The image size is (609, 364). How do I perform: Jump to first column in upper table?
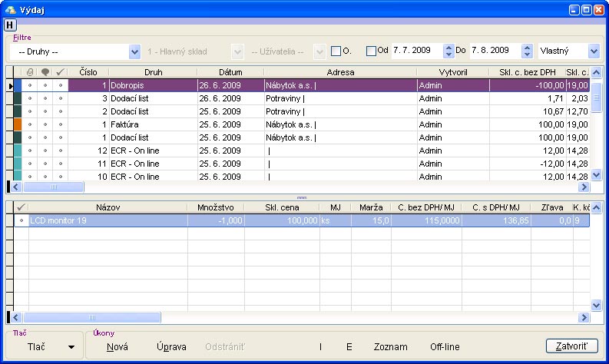pos(10,187)
